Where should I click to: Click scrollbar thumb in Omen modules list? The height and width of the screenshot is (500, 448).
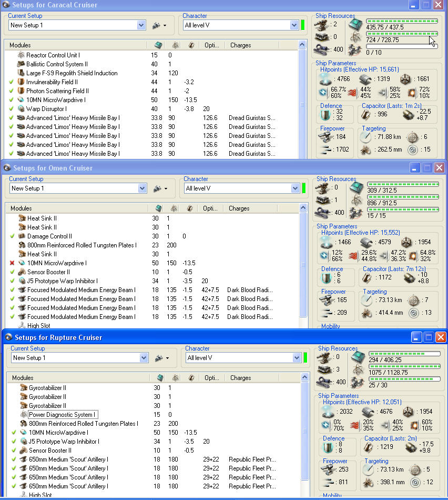[303, 265]
